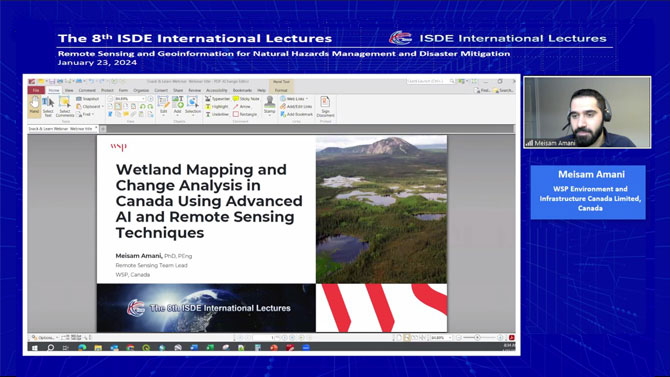Screen dimensions: 670x377
Task: Switch to the Organize ribbon tab
Action: (x=141, y=90)
